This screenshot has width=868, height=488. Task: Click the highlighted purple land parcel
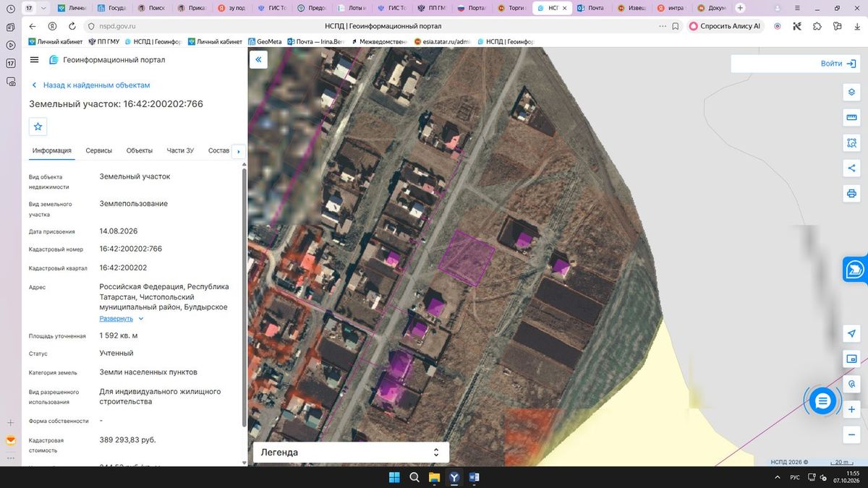(467, 258)
